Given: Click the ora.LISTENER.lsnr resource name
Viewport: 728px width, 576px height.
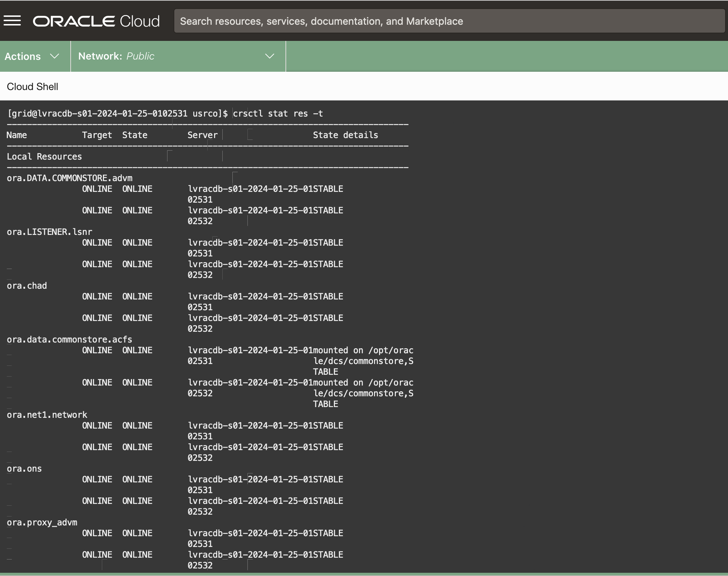Looking at the screenshot, I should (49, 232).
